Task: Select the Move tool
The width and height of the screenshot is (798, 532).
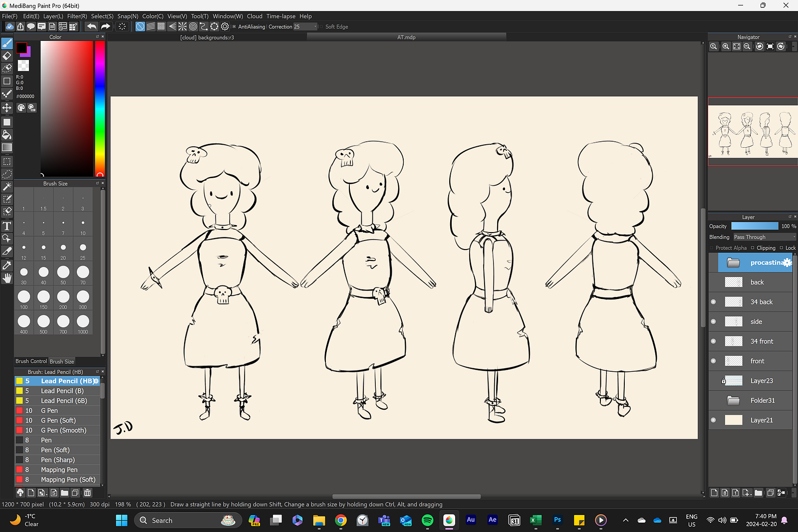Action: (x=7, y=108)
